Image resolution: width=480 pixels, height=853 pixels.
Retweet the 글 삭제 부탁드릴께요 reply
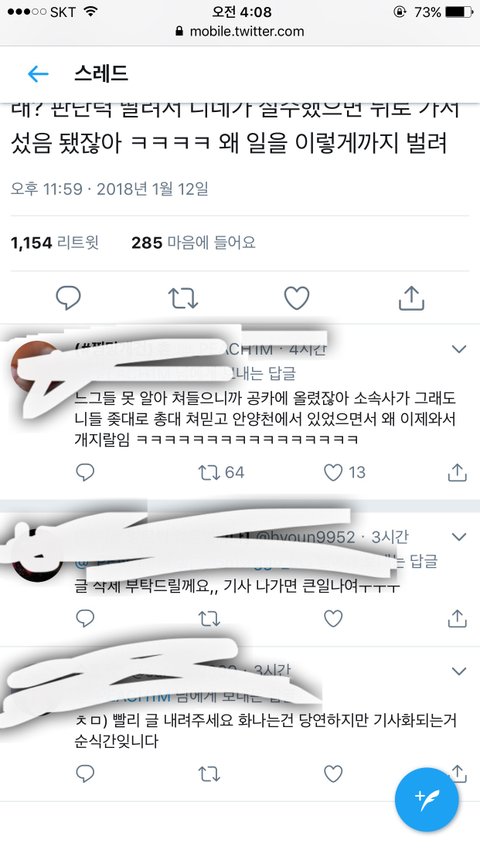pos(209,619)
